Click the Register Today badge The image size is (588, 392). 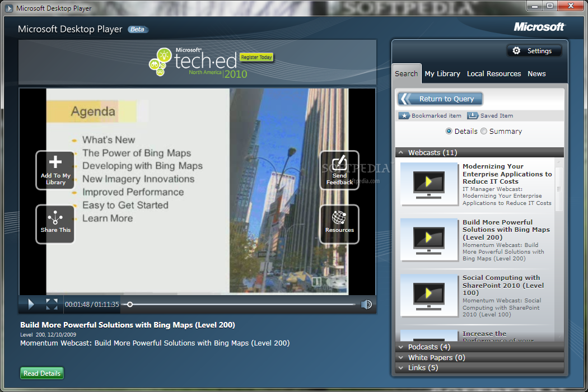[256, 57]
